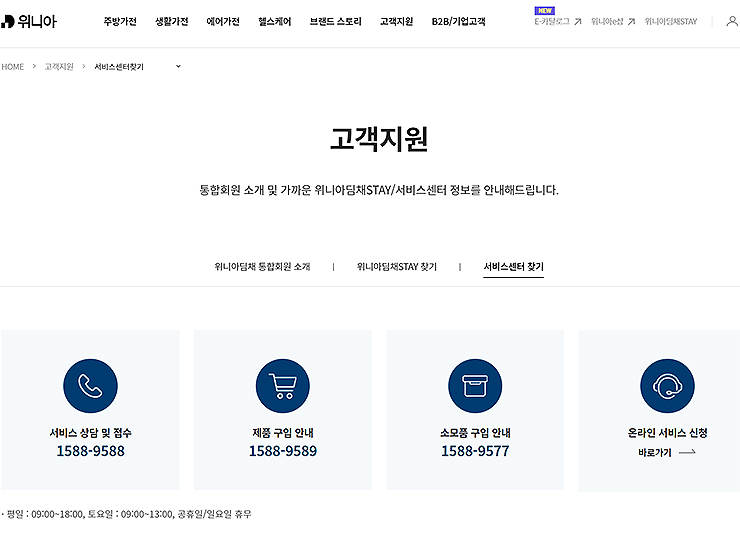Viewport: 740px width, 549px height.
Task: Open the user account icon
Action: click(732, 21)
